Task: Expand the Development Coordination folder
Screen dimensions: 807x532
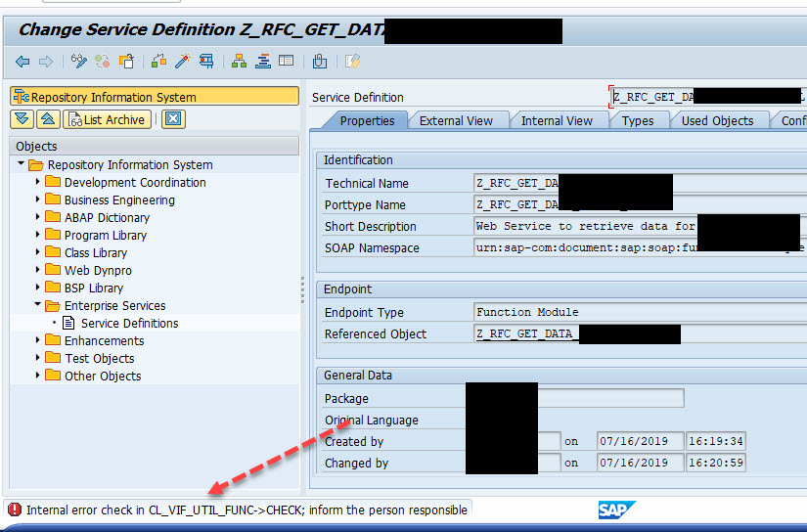Action: [x=37, y=182]
